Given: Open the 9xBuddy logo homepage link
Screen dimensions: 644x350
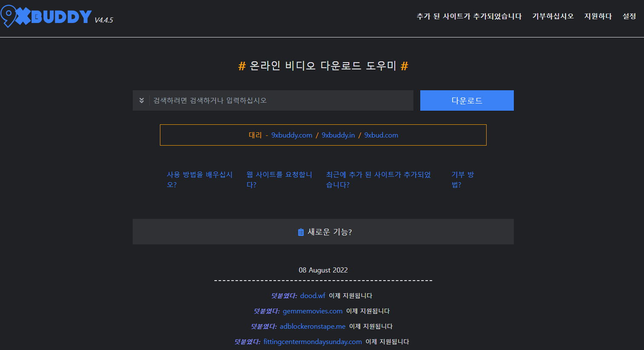Looking at the screenshot, I should [x=46, y=16].
